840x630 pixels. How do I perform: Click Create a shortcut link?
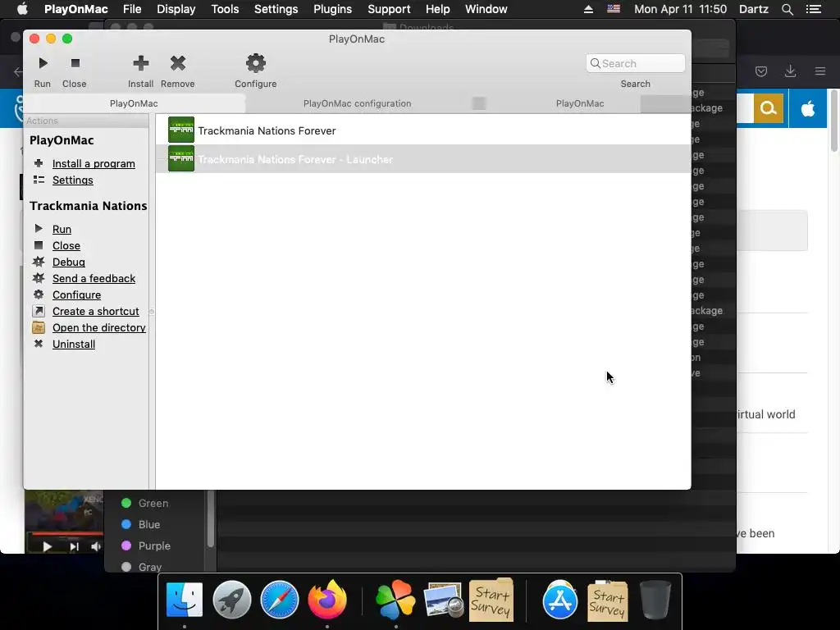tap(96, 311)
